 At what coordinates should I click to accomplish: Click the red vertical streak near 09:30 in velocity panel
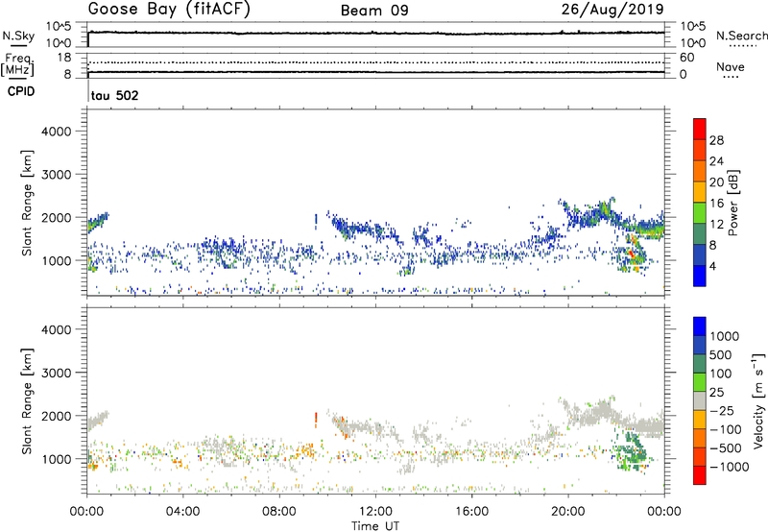[316, 420]
